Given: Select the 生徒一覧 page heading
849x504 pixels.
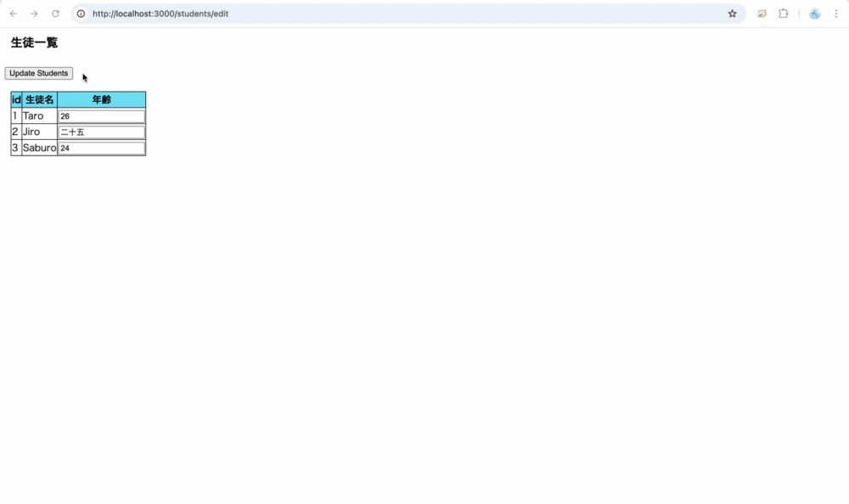Looking at the screenshot, I should click(x=33, y=42).
